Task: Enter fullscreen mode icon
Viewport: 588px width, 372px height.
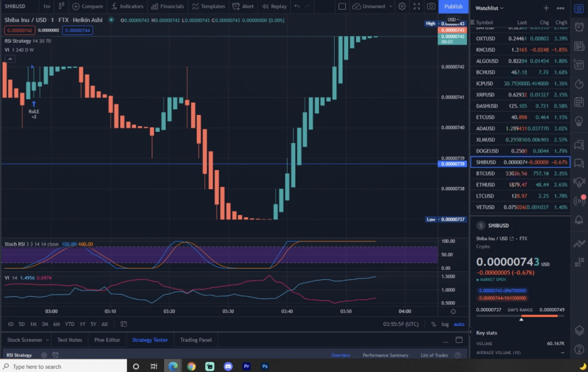Action: [417, 6]
